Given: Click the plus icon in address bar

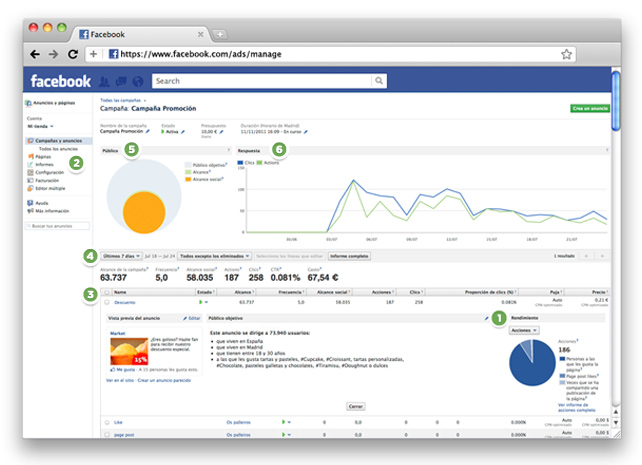Looking at the screenshot, I should coord(93,54).
